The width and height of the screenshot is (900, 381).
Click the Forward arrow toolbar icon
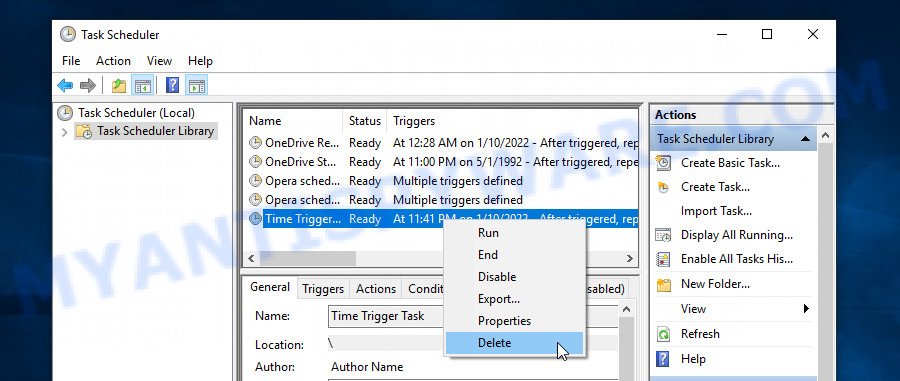tap(88, 86)
